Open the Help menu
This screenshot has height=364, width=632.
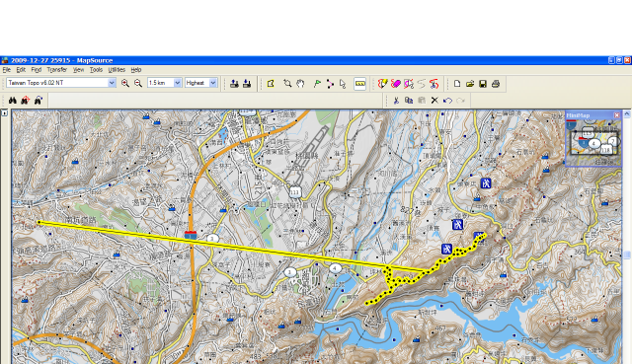pyautogui.click(x=136, y=70)
